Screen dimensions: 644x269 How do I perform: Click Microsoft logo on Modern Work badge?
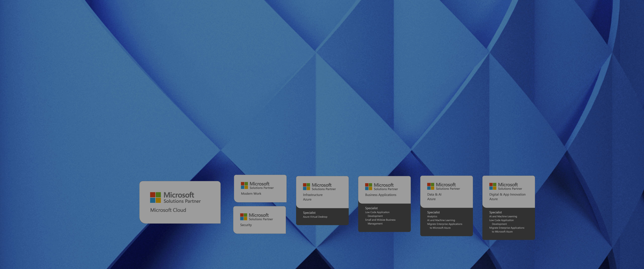(244, 185)
